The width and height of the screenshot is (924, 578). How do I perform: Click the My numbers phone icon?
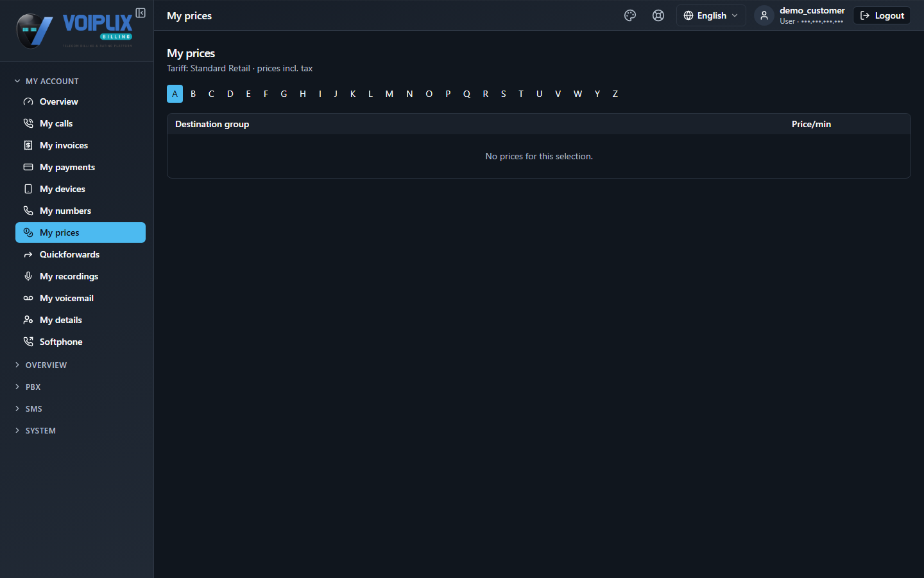tap(28, 211)
